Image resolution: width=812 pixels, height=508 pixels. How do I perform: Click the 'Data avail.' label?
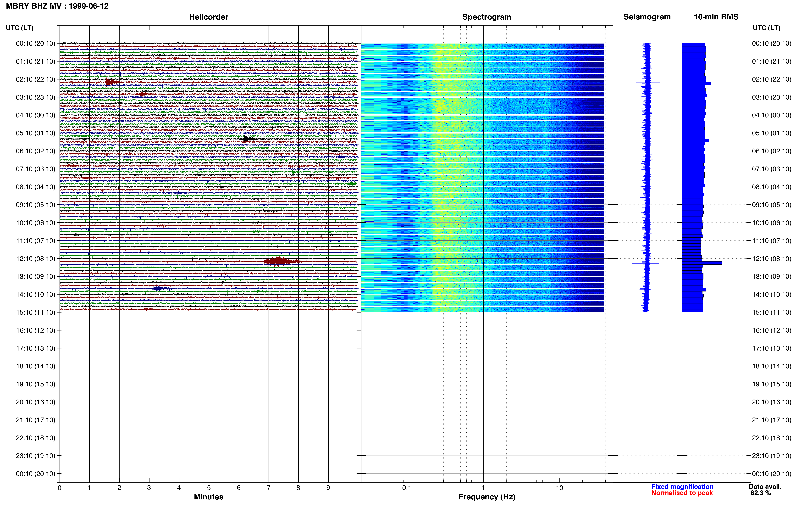tap(765, 486)
